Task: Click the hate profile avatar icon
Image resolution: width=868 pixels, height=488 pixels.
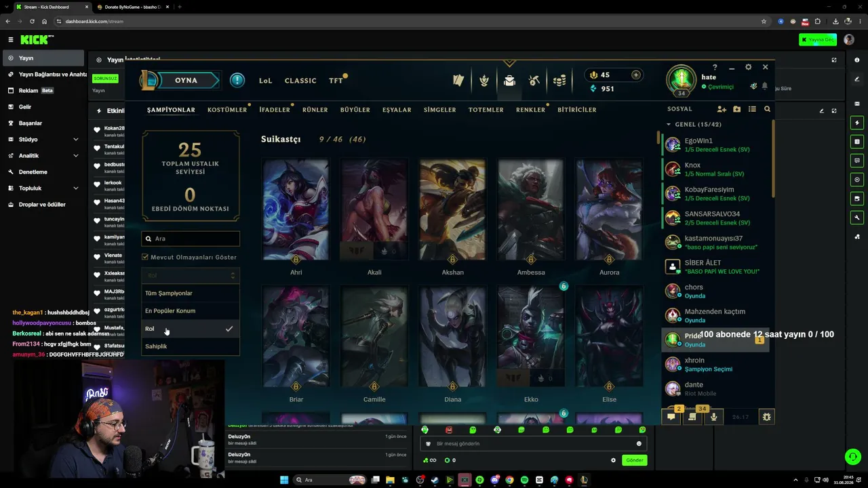Action: coord(681,79)
